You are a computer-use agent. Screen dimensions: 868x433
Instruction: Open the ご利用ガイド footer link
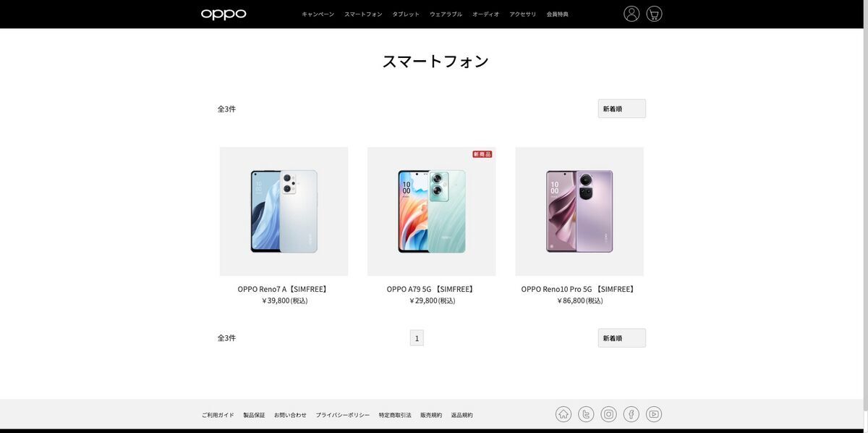[218, 415]
